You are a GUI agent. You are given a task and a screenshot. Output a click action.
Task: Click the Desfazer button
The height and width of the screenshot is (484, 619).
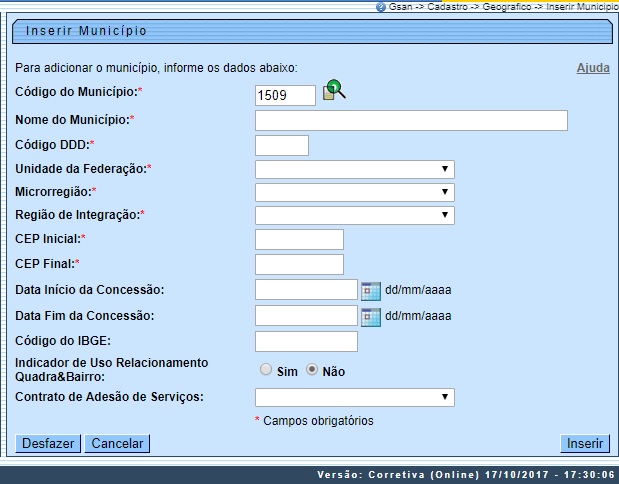pyautogui.click(x=47, y=444)
